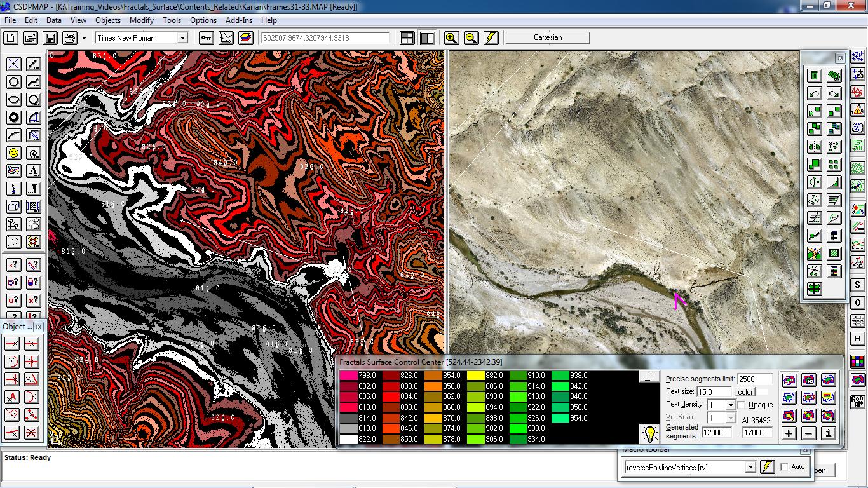Viewport: 868px width, 488px height.
Task: Click the redo arrow icon
Action: pyautogui.click(x=834, y=93)
